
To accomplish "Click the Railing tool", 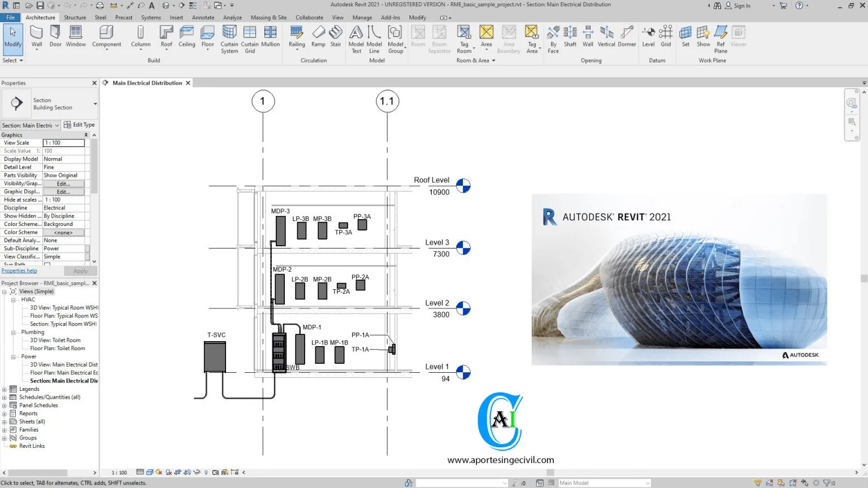I will [x=297, y=37].
